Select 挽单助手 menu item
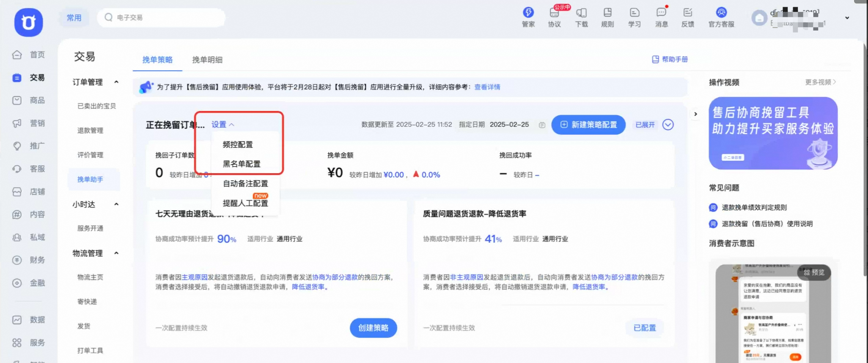Viewport: 868px width, 363px height. [94, 180]
